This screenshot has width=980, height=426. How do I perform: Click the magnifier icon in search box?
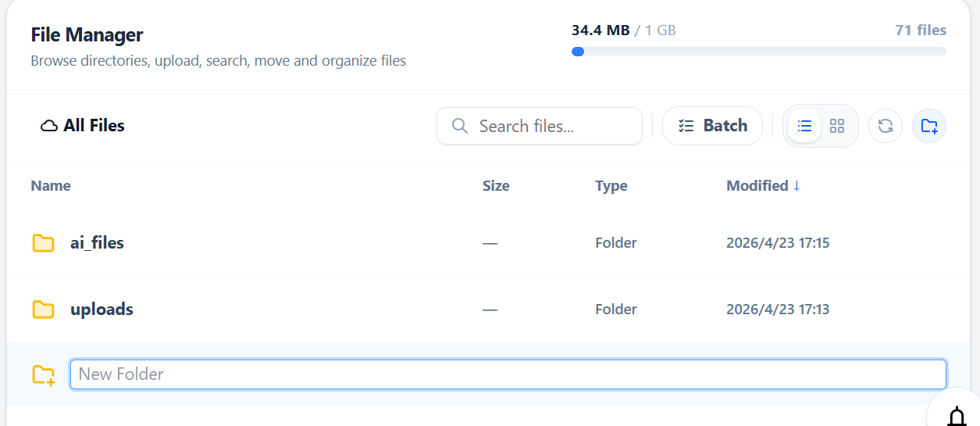point(460,126)
